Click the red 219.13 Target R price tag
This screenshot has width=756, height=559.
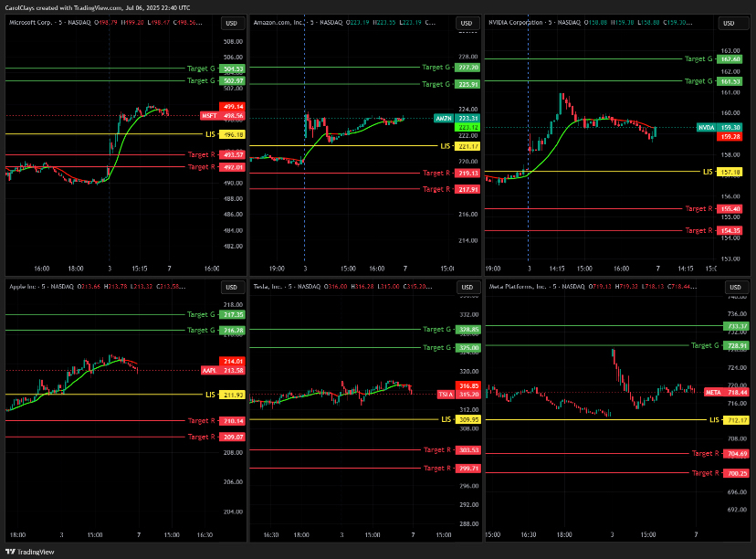pyautogui.click(x=467, y=174)
